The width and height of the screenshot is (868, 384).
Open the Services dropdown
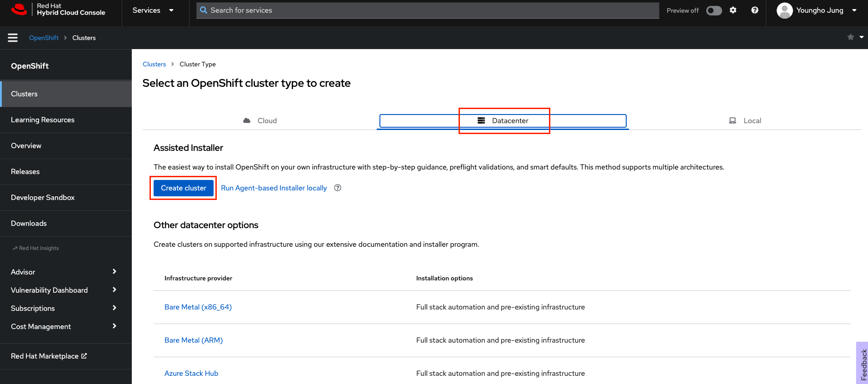153,10
